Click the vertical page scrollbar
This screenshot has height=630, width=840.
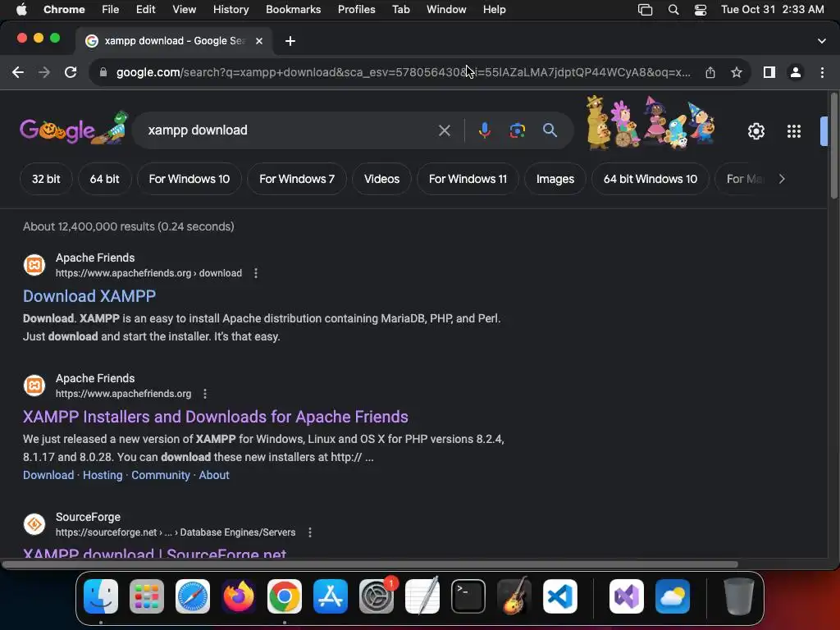pos(833,146)
